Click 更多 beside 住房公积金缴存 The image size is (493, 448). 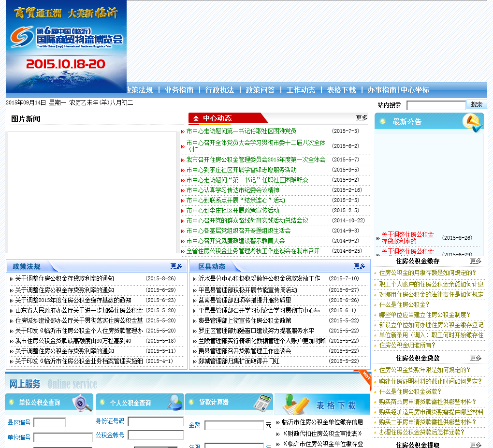tap(476, 261)
